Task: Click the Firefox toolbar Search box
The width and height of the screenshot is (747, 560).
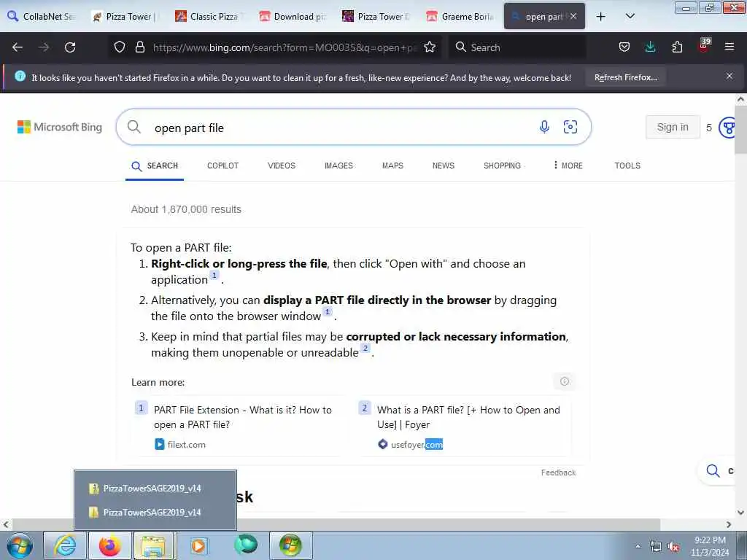Action: click(x=517, y=47)
